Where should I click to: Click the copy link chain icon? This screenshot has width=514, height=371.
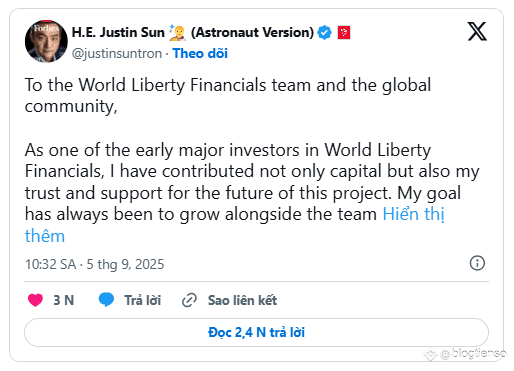(189, 300)
